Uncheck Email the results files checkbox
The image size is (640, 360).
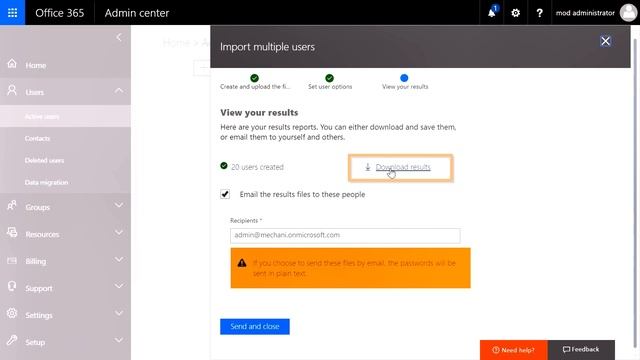pyautogui.click(x=225, y=194)
